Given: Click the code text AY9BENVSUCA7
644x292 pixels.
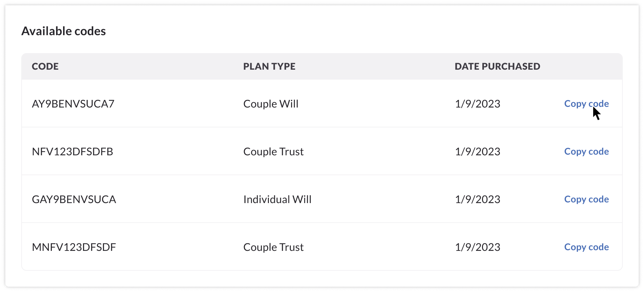Looking at the screenshot, I should point(73,104).
